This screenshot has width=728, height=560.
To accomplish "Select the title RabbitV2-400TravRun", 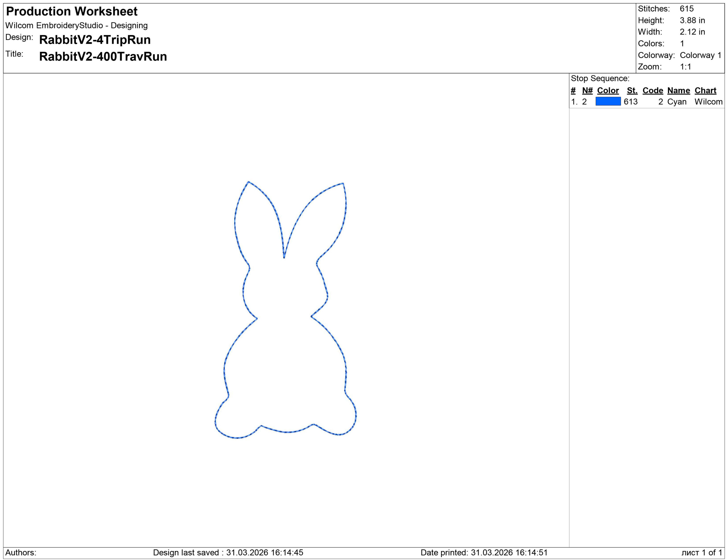I will (102, 57).
